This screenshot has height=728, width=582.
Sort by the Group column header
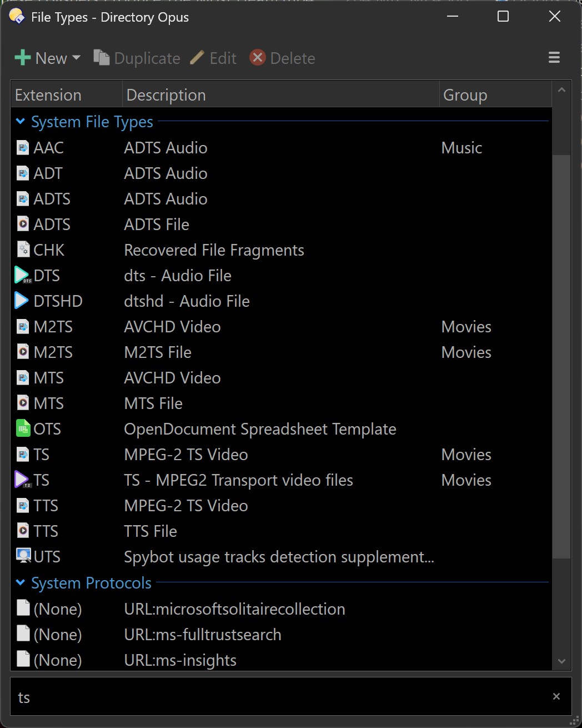495,94
